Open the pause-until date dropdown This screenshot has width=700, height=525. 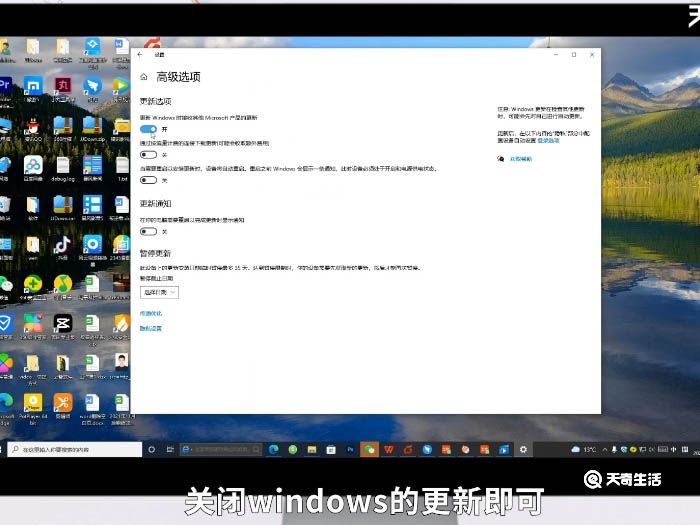click(x=159, y=292)
